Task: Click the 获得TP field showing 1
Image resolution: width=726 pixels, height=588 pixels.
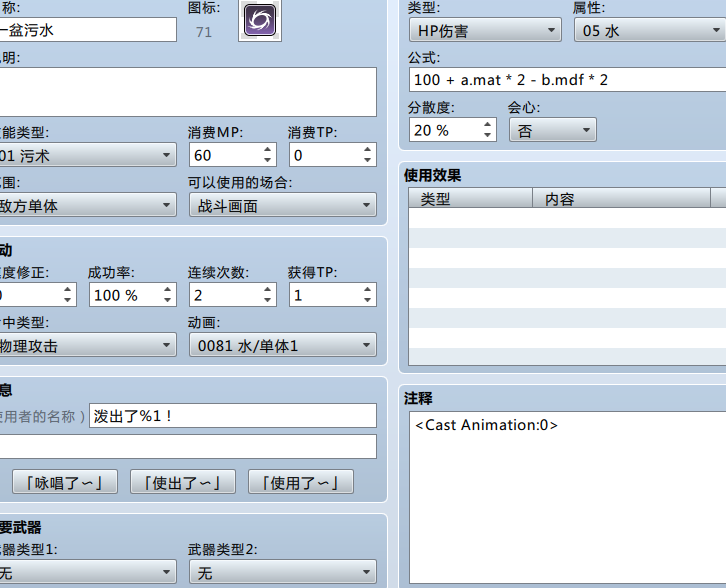Action: (325, 295)
